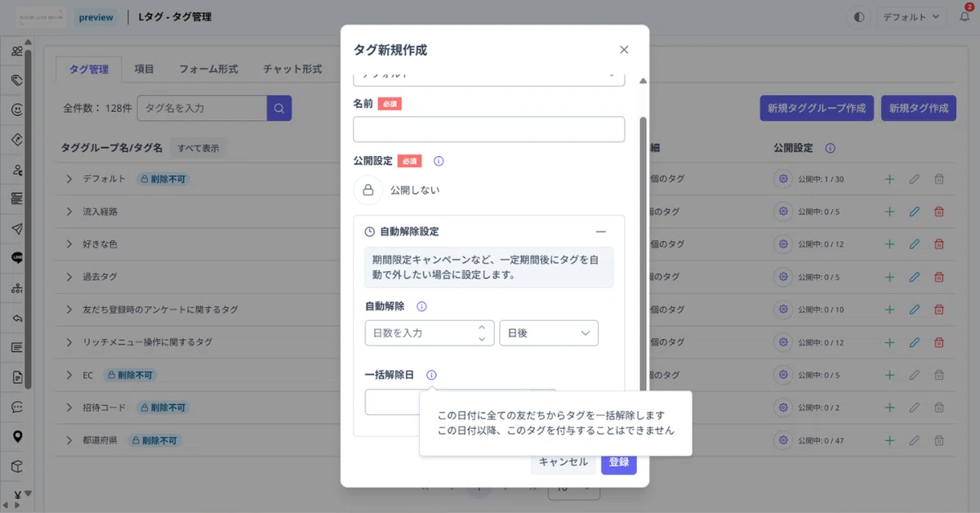Screen dimensions: 980x513
Task: Expand the EC tag group row
Action: [69, 375]
